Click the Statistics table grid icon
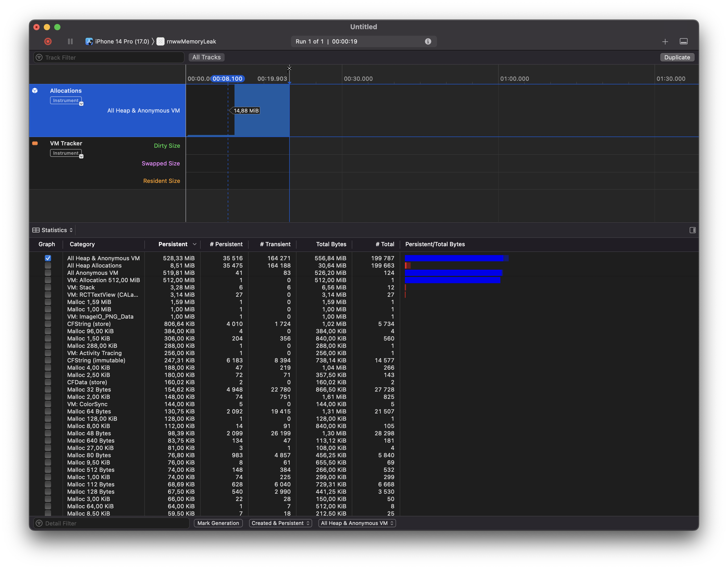The image size is (728, 569). coord(36,230)
